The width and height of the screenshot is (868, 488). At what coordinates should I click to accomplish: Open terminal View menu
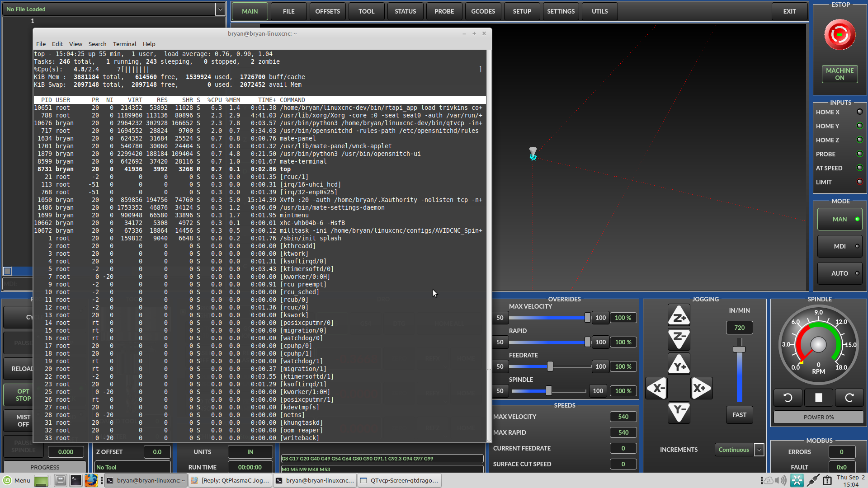tap(75, 44)
